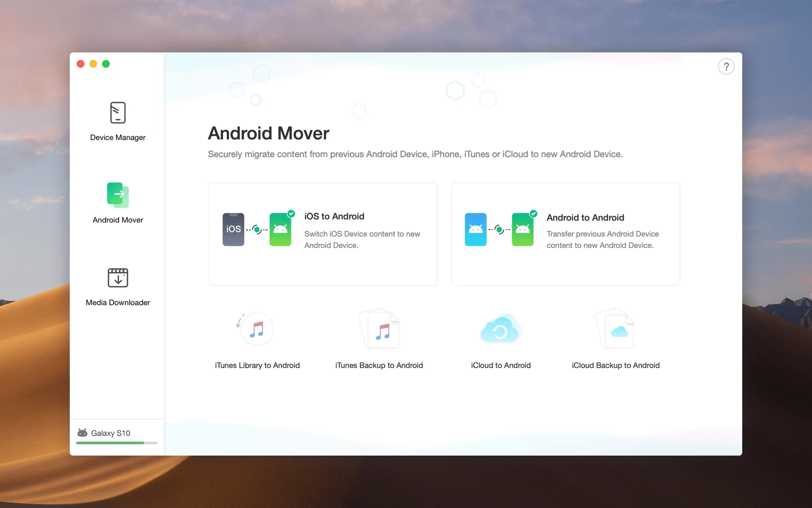Click the iCloud Backup to Android label

(x=616, y=366)
